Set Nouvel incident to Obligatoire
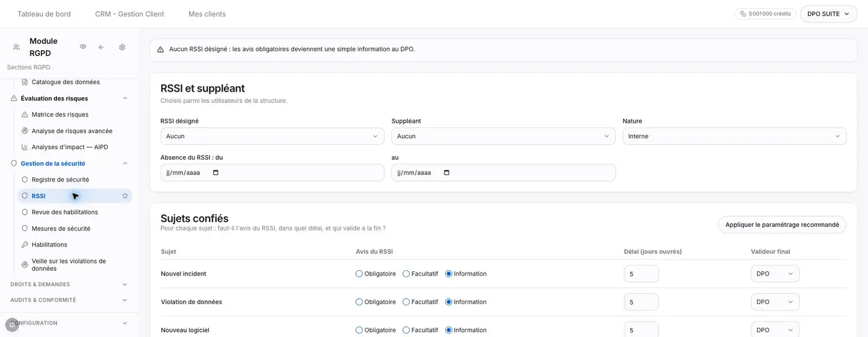The height and width of the screenshot is (337, 868). pos(359,274)
